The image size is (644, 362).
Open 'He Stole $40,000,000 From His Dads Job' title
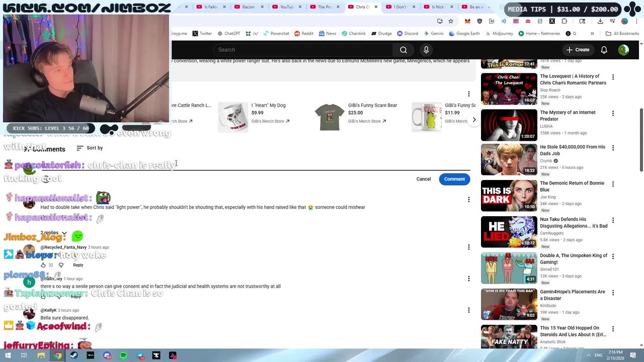point(573,150)
